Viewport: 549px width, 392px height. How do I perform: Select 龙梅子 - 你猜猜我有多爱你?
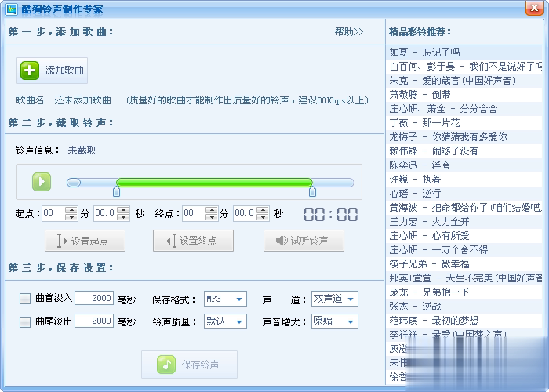click(464, 137)
